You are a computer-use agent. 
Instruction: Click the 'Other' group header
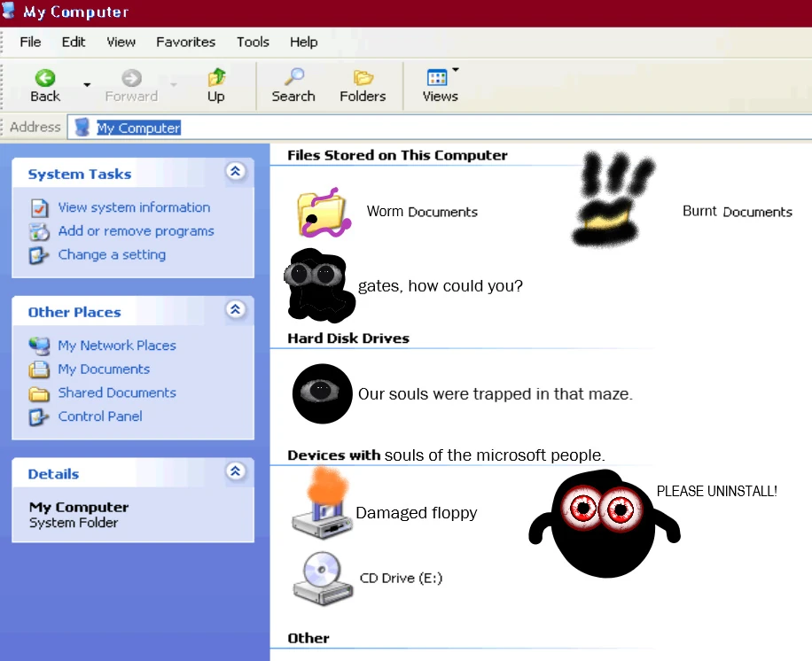308,638
